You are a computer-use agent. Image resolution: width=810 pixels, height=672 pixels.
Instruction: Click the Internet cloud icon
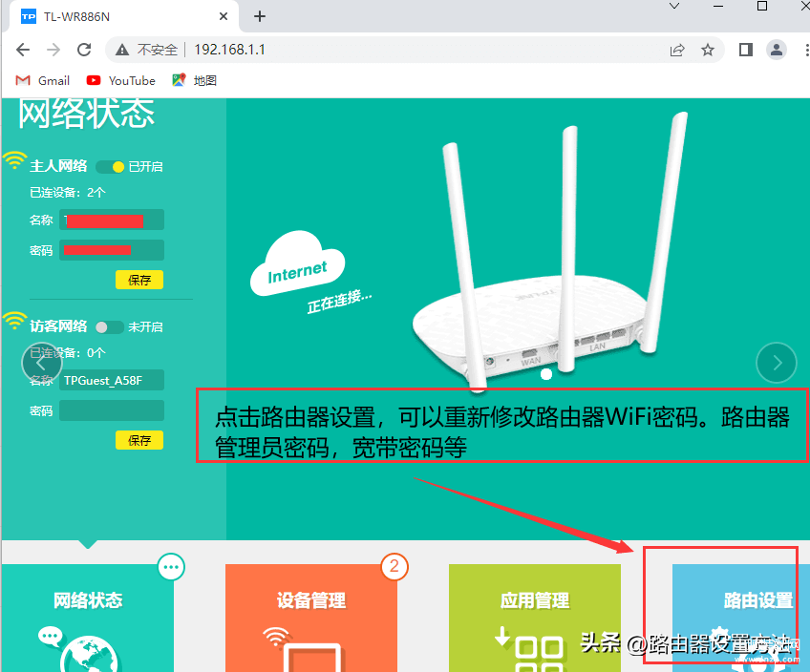(298, 264)
